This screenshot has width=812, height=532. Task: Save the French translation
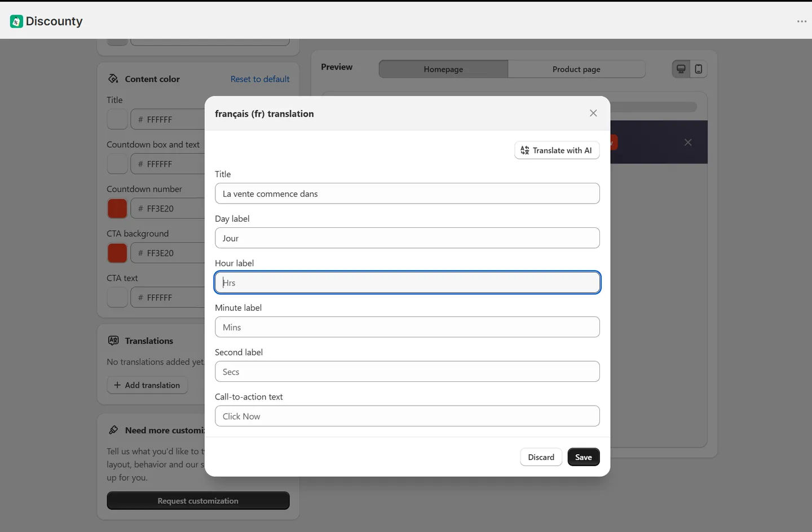(x=584, y=457)
